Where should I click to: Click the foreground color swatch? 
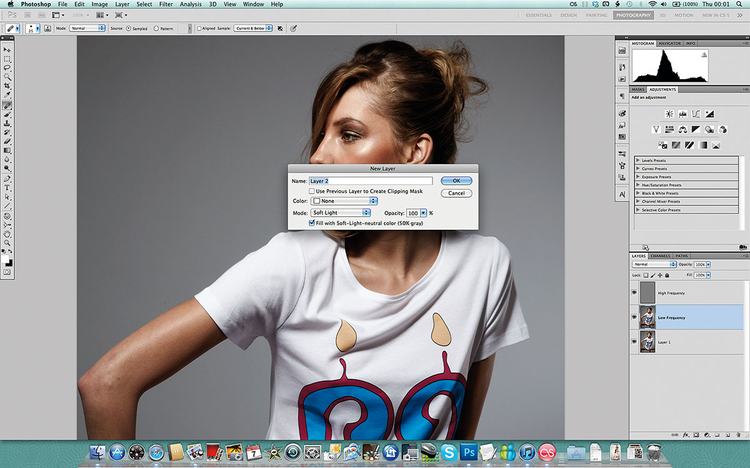pyautogui.click(x=5, y=259)
